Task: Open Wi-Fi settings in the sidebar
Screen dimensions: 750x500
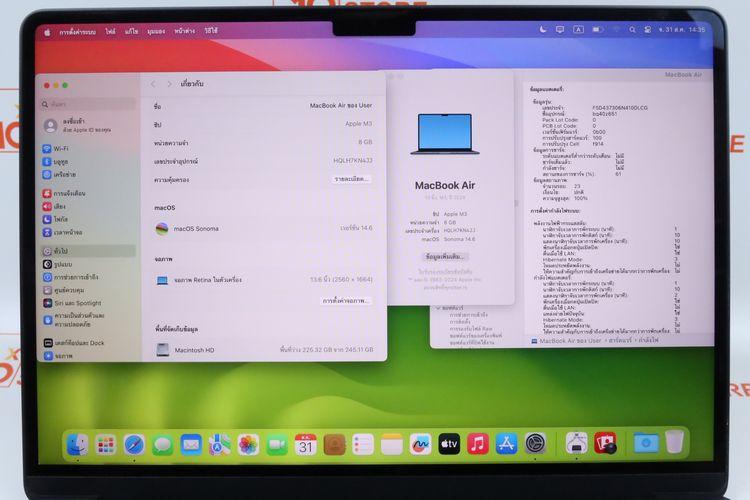Action: point(55,149)
